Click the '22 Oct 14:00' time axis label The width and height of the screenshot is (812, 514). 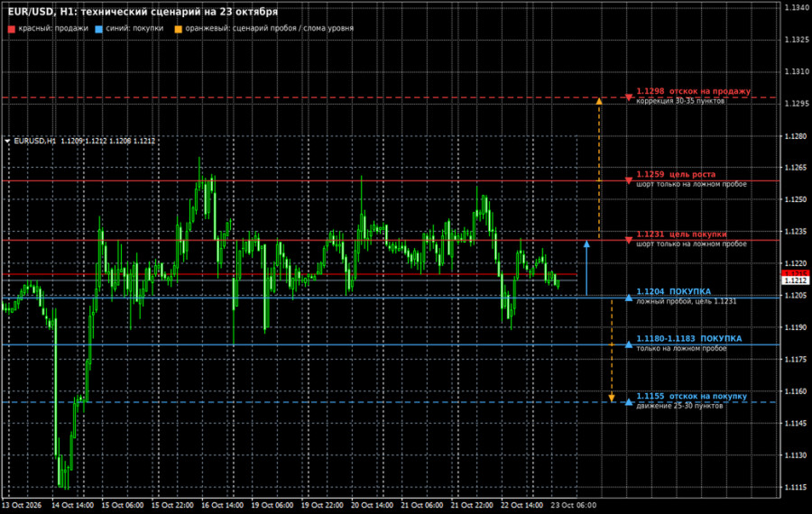coord(521,505)
